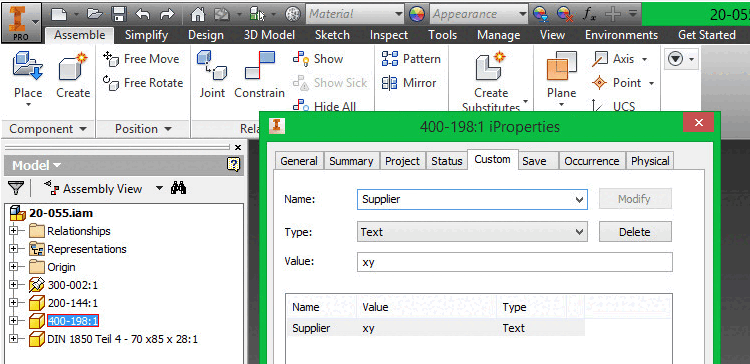The height and width of the screenshot is (364, 750).
Task: Click the Constrain tool
Action: coord(259,76)
